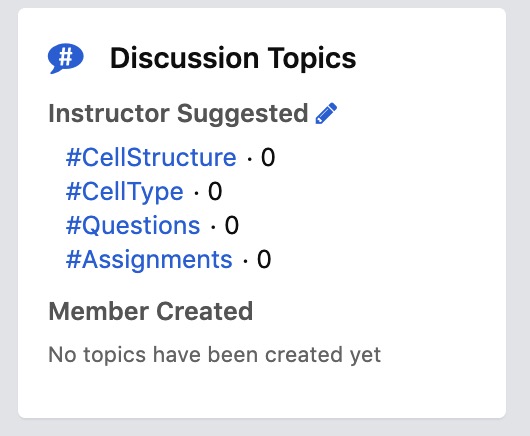Edit instructor suggested topics with pencil icon

tap(326, 113)
